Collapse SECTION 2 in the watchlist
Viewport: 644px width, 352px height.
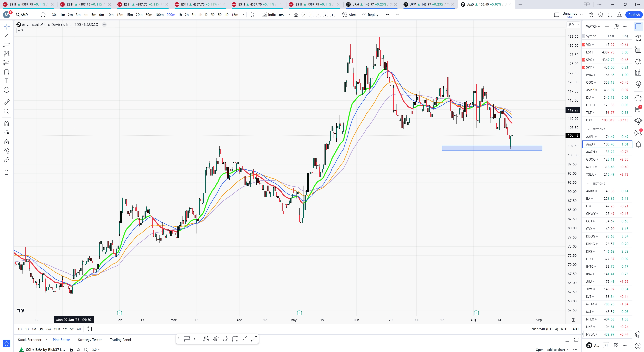[588, 129]
